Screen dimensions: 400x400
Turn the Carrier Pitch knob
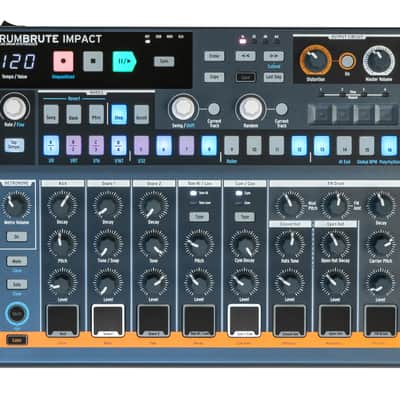pos(381,244)
